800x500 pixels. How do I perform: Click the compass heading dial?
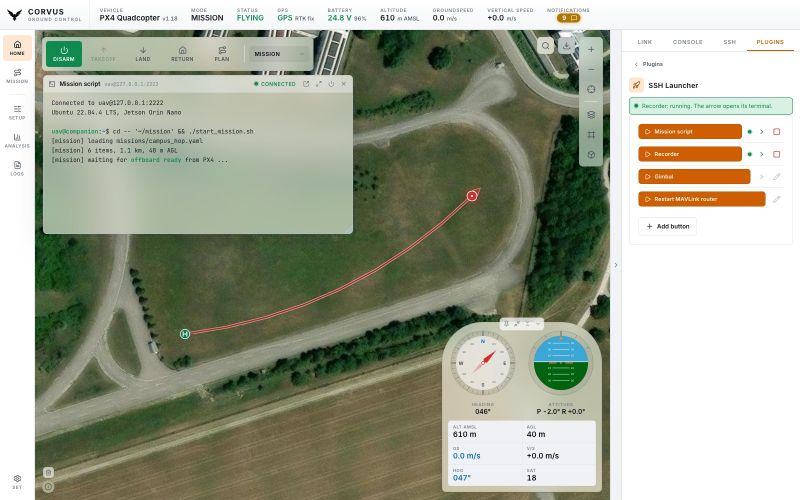[483, 363]
